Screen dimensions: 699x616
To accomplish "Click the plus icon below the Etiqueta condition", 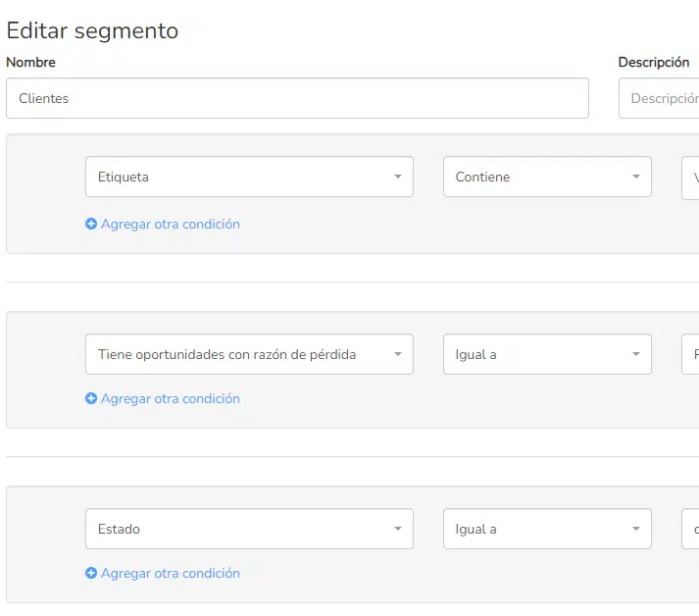I will click(91, 224).
